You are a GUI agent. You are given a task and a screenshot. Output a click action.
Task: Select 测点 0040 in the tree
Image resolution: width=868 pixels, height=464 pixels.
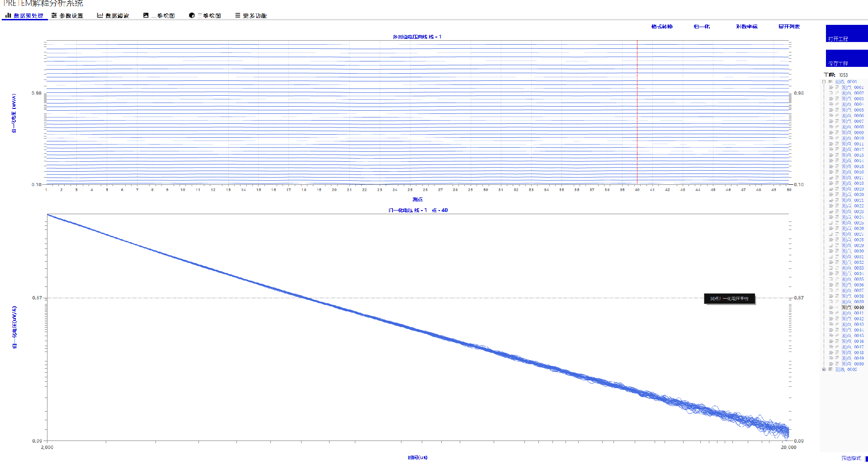[852, 308]
